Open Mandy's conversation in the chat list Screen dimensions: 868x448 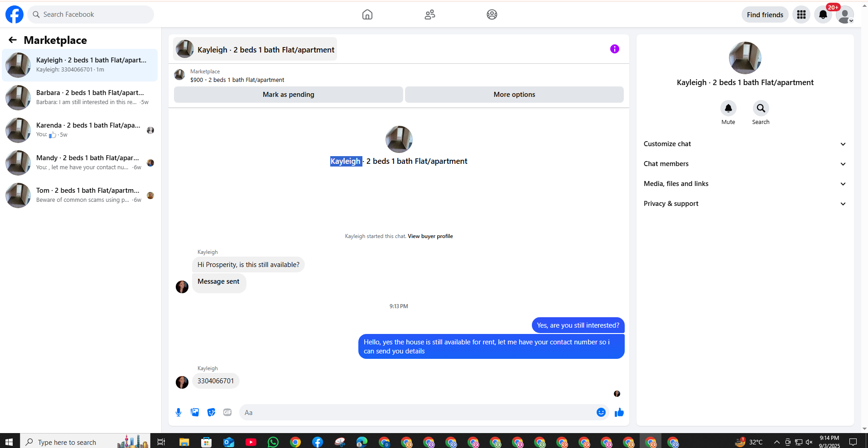point(80,163)
